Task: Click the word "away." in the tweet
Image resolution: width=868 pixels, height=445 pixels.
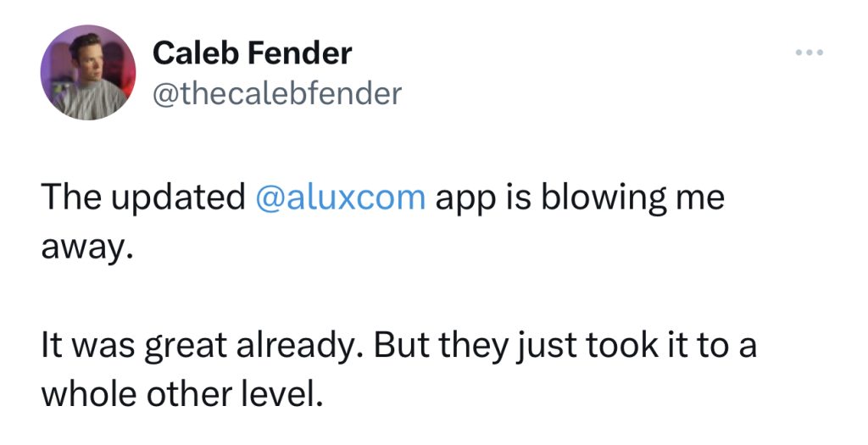Action: point(87,249)
